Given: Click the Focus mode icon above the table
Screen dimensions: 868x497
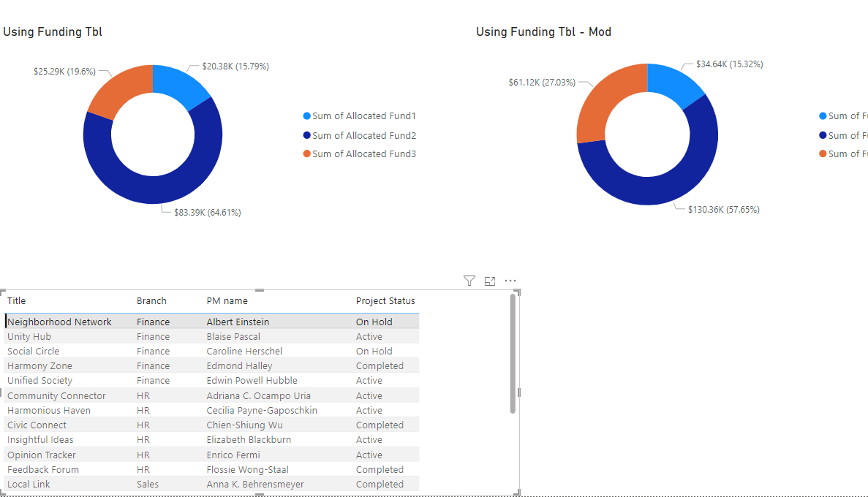Looking at the screenshot, I should 490,281.
